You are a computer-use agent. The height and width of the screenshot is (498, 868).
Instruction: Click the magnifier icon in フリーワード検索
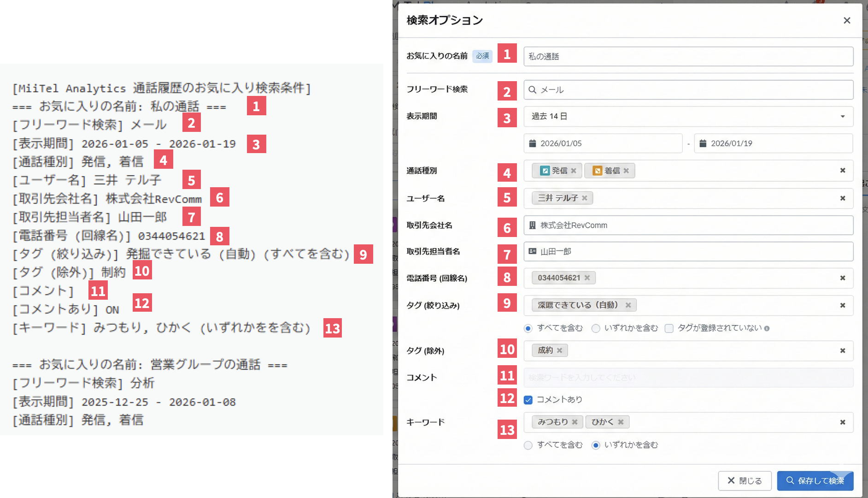point(532,89)
